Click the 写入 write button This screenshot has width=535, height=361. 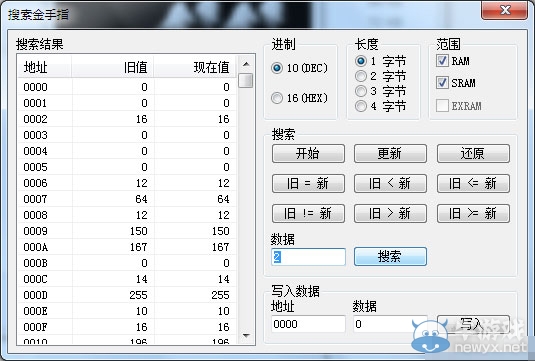coord(473,323)
